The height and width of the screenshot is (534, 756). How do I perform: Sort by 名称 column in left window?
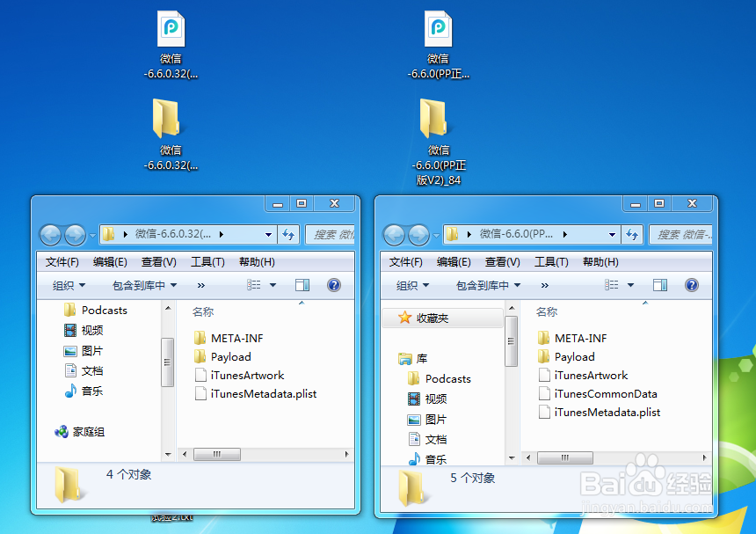coord(203,312)
